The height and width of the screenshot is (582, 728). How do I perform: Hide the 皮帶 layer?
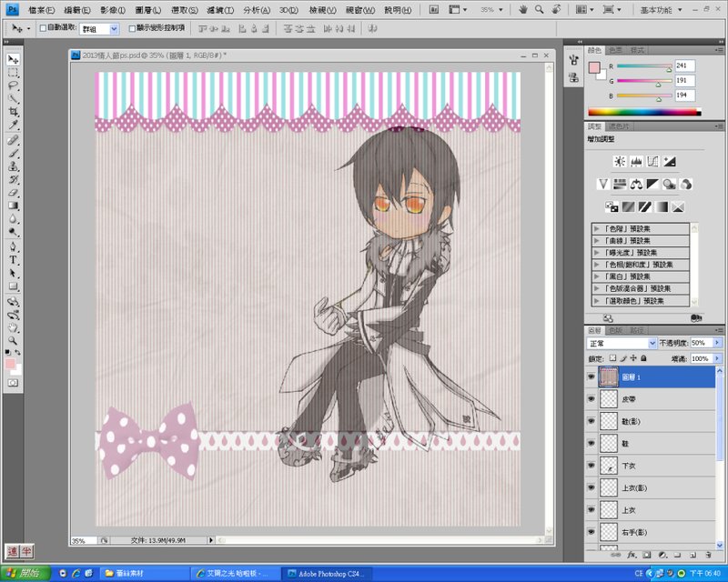591,398
